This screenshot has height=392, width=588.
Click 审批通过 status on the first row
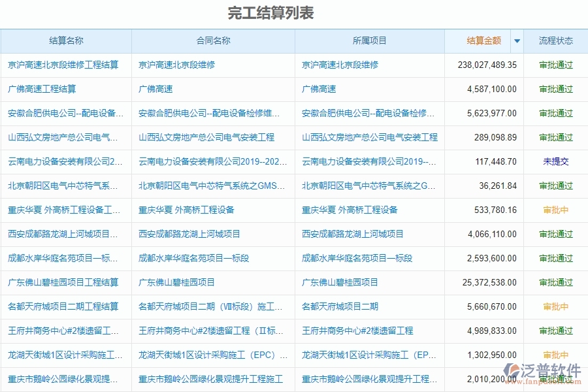[555, 65]
